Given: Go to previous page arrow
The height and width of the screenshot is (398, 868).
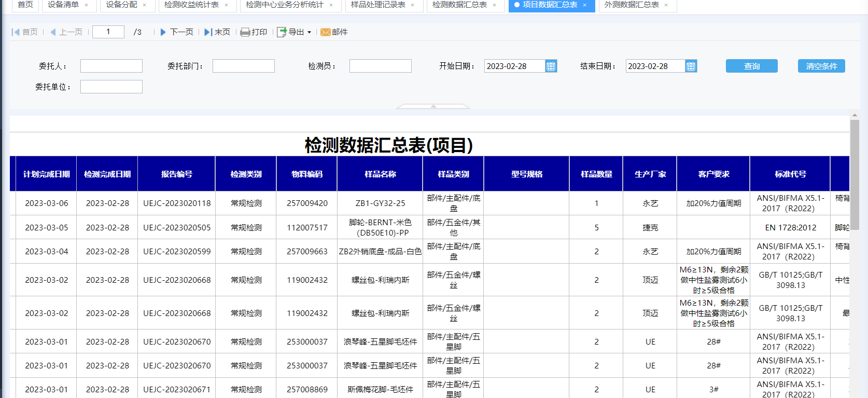Looking at the screenshot, I should click(53, 32).
